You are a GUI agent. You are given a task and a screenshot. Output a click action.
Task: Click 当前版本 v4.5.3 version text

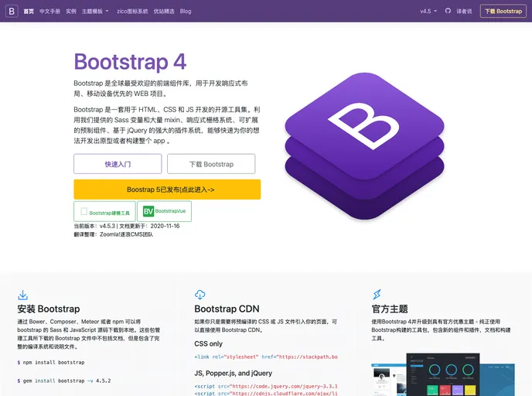(95, 226)
